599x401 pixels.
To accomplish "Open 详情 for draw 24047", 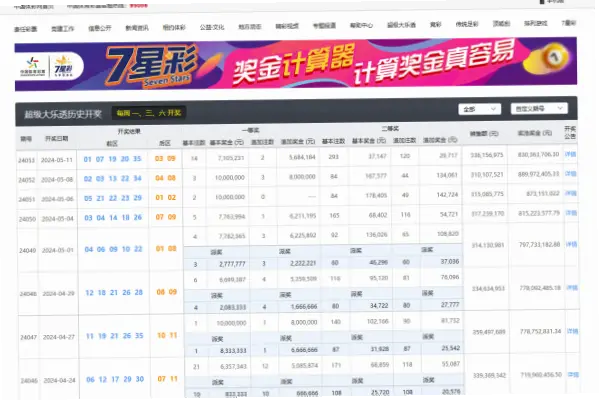I will tap(573, 331).
